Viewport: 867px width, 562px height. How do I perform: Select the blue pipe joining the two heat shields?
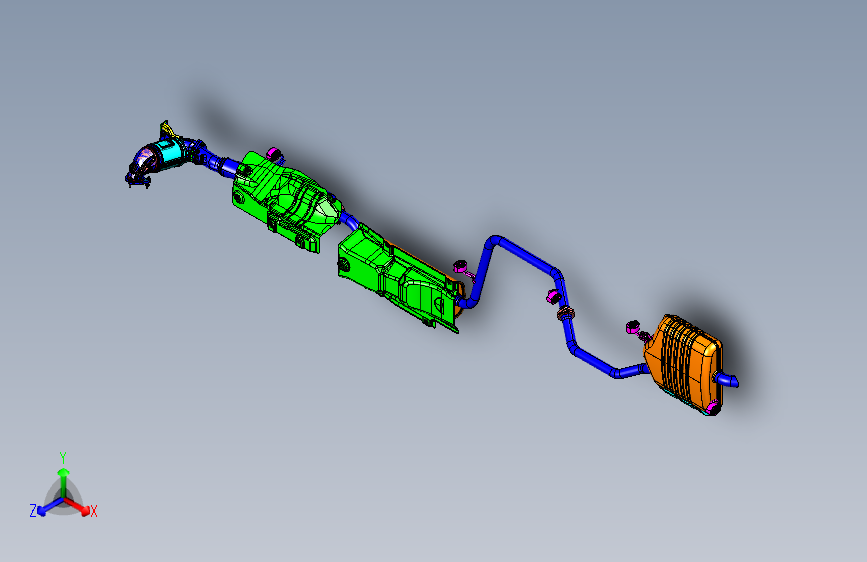pyautogui.click(x=349, y=220)
